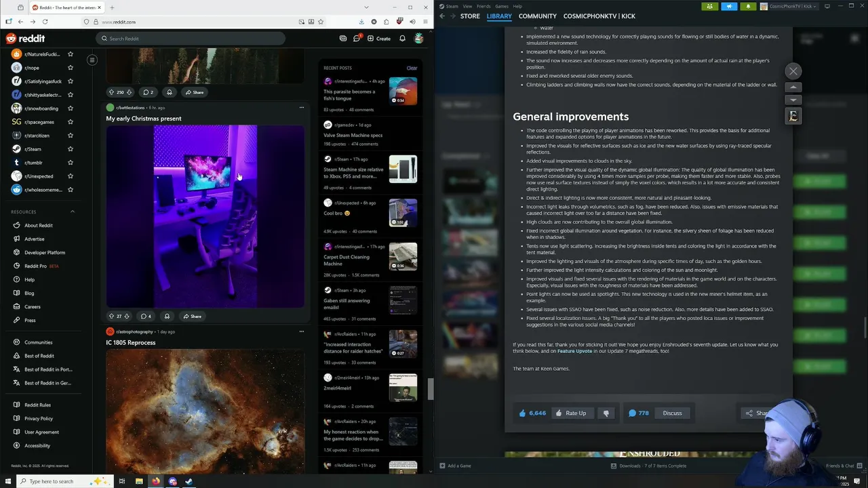Open Firefox application hamburger menu
Viewport: 868px width, 488px height.
tap(425, 22)
